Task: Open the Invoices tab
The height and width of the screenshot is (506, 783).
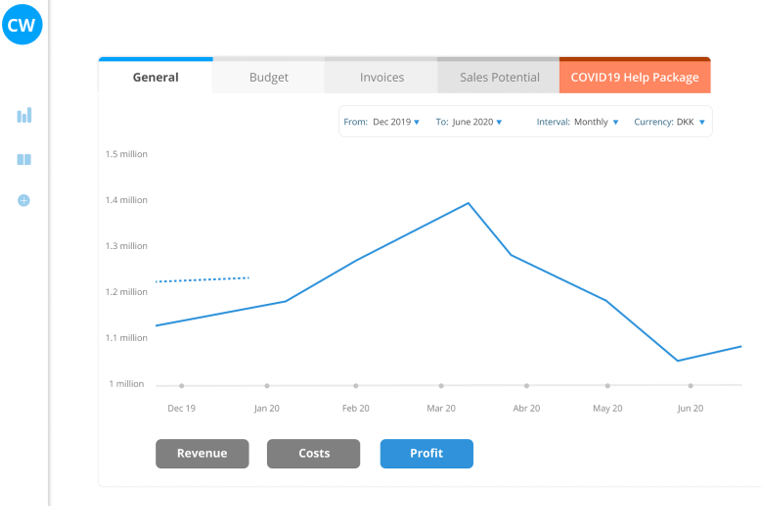Action: pyautogui.click(x=381, y=77)
